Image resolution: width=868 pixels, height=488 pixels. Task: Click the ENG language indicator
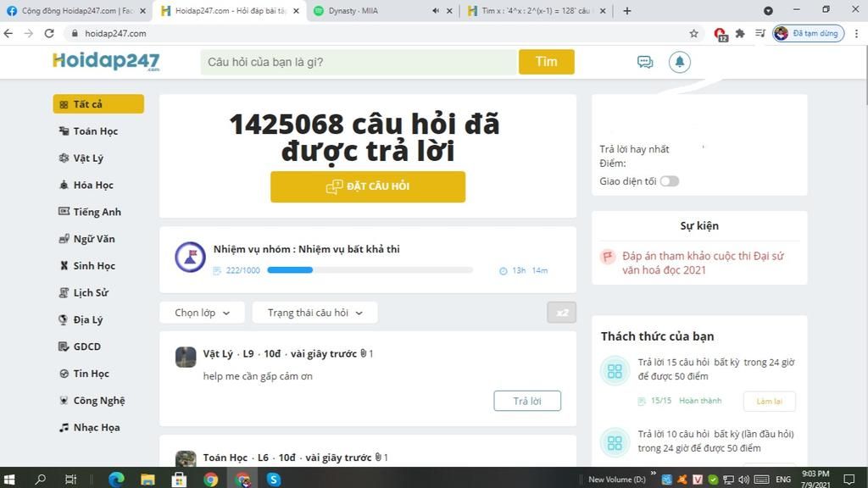[782, 480]
